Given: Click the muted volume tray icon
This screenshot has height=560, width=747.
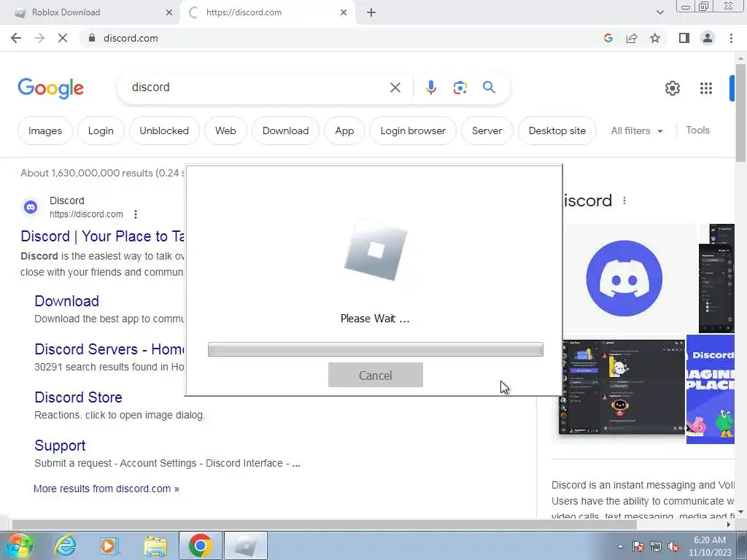Looking at the screenshot, I should point(673,547).
